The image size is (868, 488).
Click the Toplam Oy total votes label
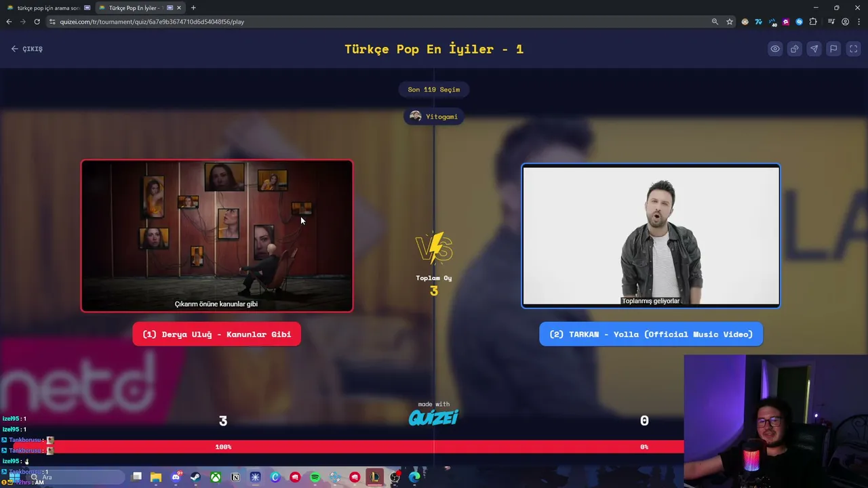pos(434,278)
